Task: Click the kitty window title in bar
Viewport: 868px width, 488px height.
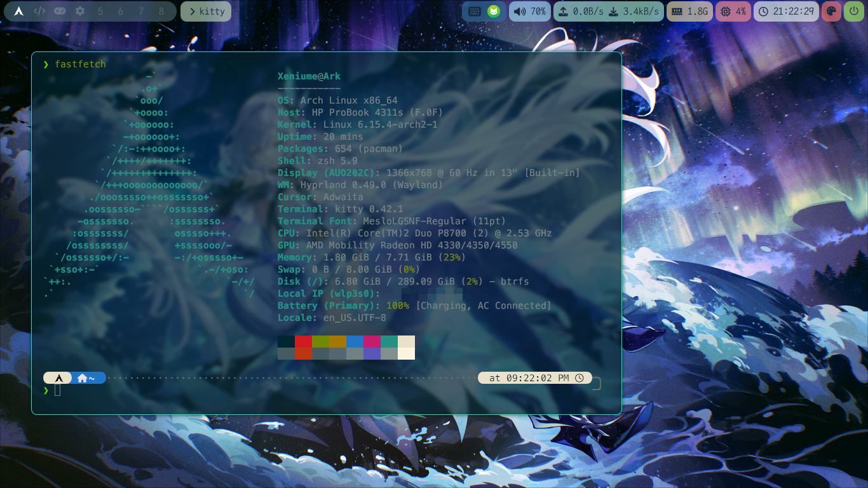Action: click(206, 11)
